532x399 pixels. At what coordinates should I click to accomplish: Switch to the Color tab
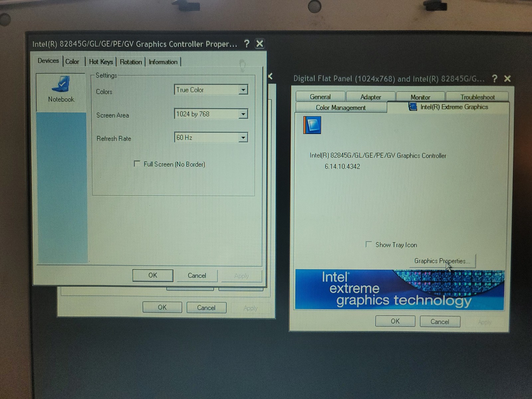pos(72,62)
